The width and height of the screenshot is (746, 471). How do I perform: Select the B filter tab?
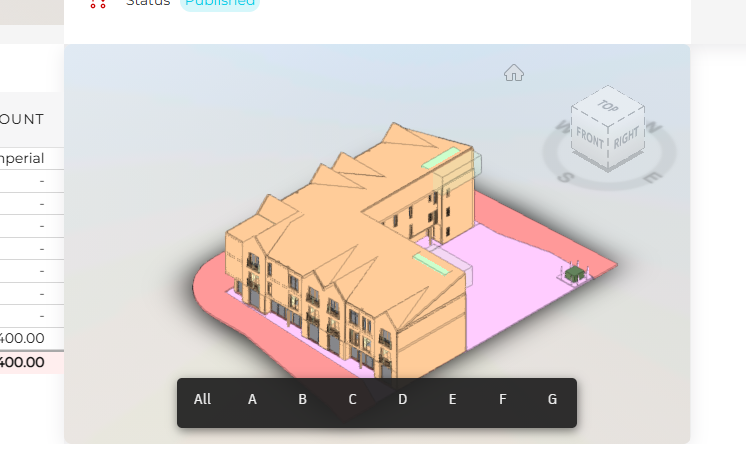[302, 399]
